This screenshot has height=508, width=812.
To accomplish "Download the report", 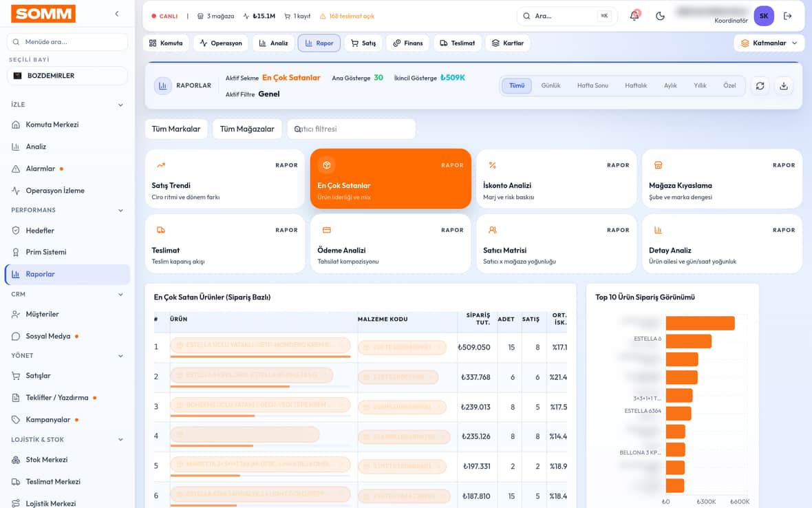I will [x=784, y=86].
